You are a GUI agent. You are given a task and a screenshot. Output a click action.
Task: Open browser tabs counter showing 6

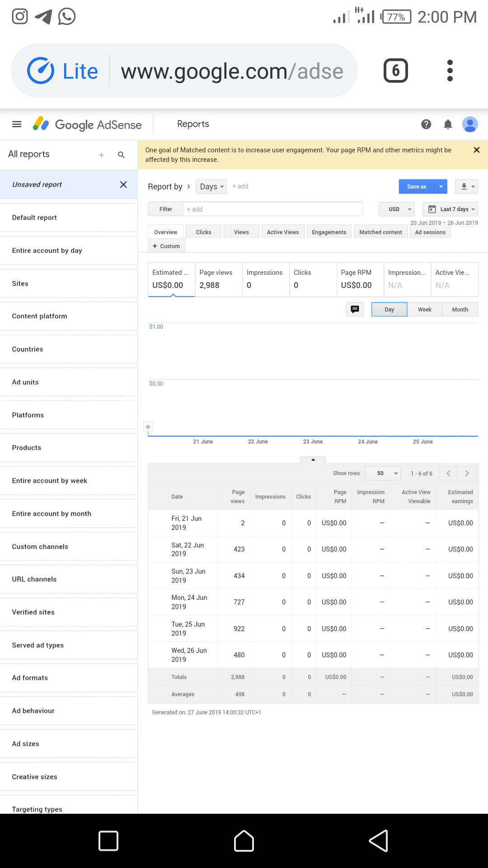[x=396, y=71]
